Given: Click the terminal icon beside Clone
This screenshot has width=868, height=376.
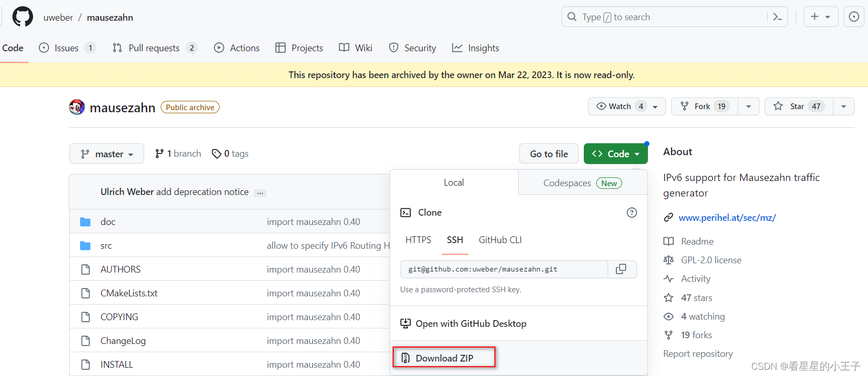Looking at the screenshot, I should click(x=406, y=213).
